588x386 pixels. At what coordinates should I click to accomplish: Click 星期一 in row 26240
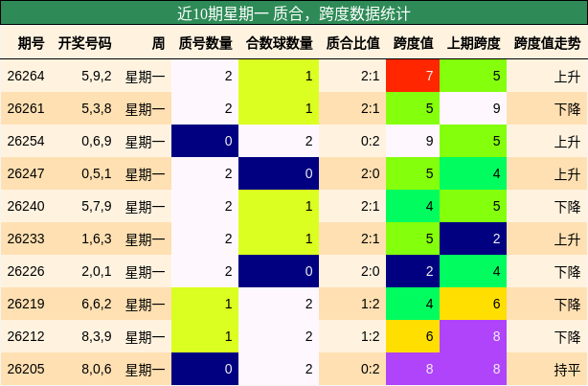(x=145, y=207)
